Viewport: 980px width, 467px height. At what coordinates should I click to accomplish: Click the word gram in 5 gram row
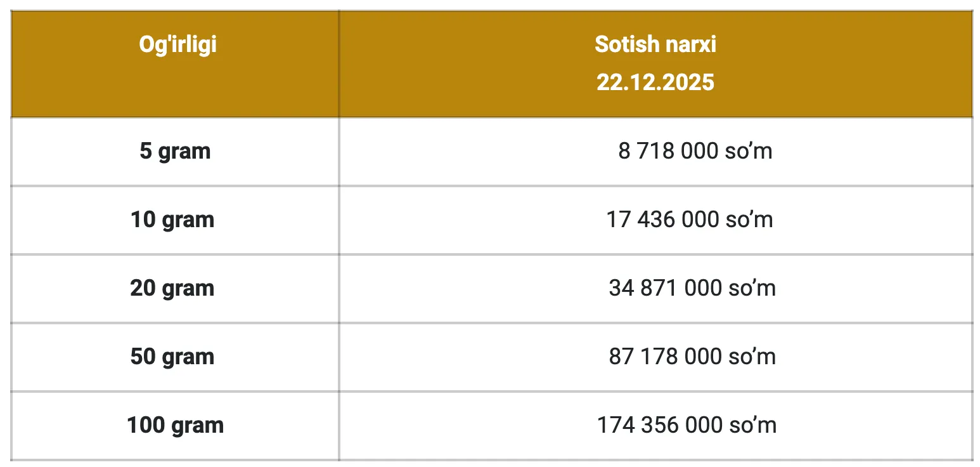(184, 152)
